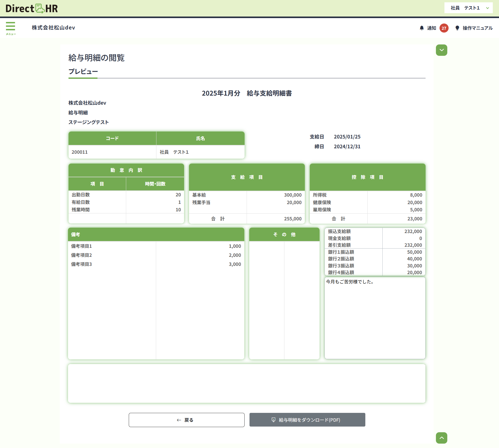This screenshot has height=448, width=499.
Task: Click the 今月もご苦労様でした message box
Action: tap(375, 318)
